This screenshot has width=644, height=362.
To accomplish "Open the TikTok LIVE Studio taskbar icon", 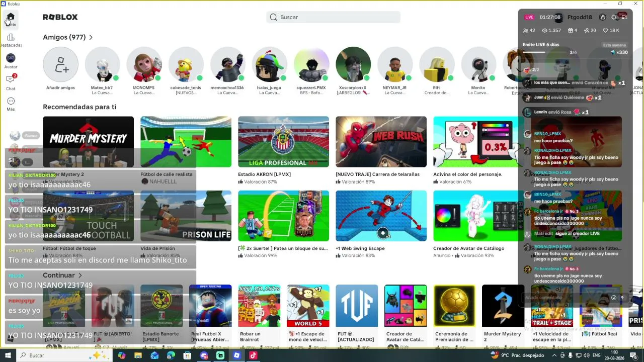I will 253,355.
